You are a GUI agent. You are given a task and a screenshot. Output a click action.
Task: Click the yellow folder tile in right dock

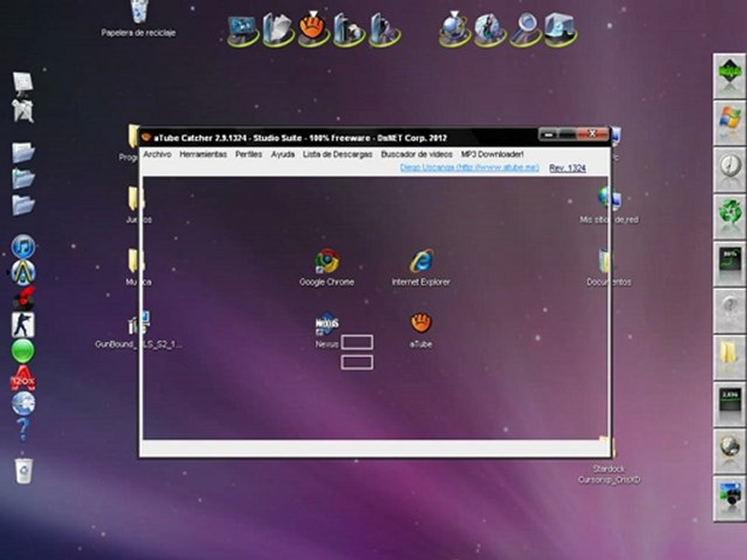tap(730, 357)
